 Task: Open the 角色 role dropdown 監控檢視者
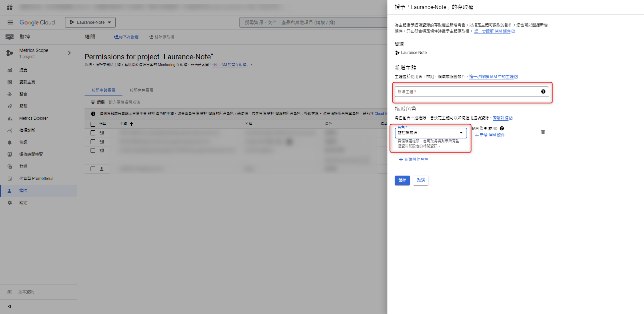coord(431,133)
